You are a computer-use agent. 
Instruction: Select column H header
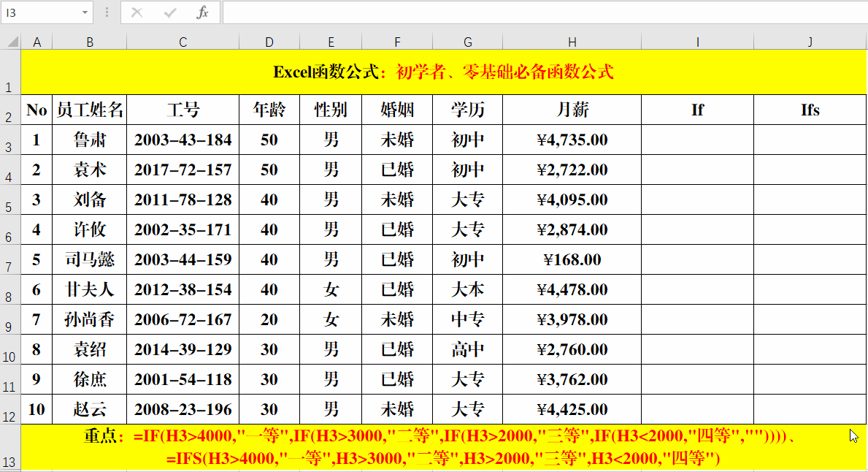572,42
